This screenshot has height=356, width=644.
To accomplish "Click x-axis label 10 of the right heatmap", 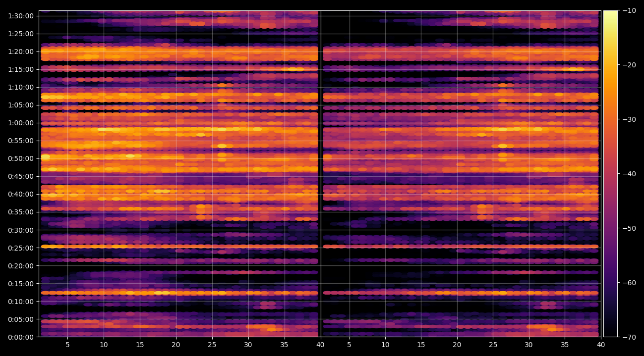I will click(385, 345).
